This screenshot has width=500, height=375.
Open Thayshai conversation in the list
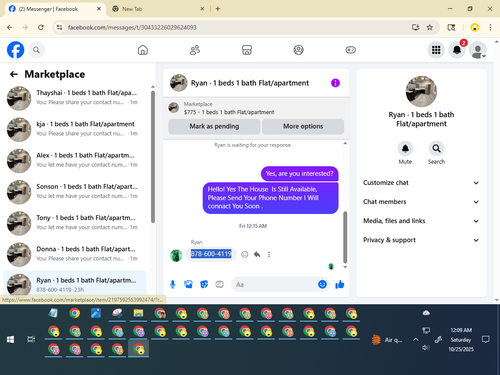(75, 98)
